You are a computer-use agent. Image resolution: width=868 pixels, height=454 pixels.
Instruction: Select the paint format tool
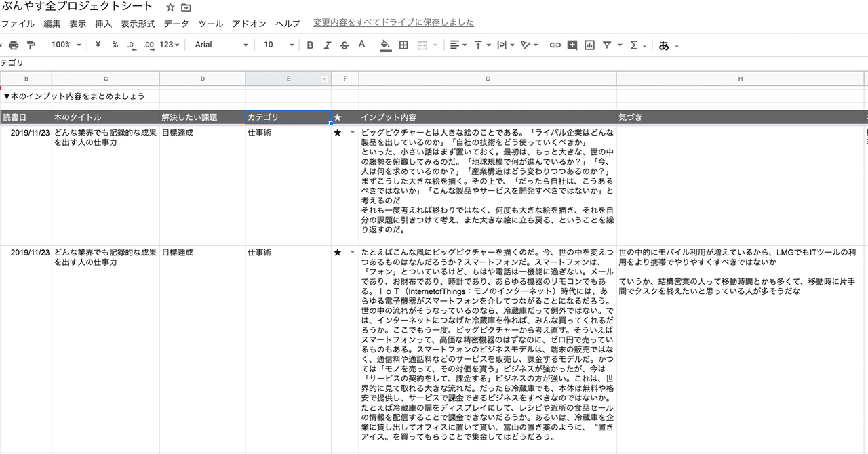click(x=32, y=45)
